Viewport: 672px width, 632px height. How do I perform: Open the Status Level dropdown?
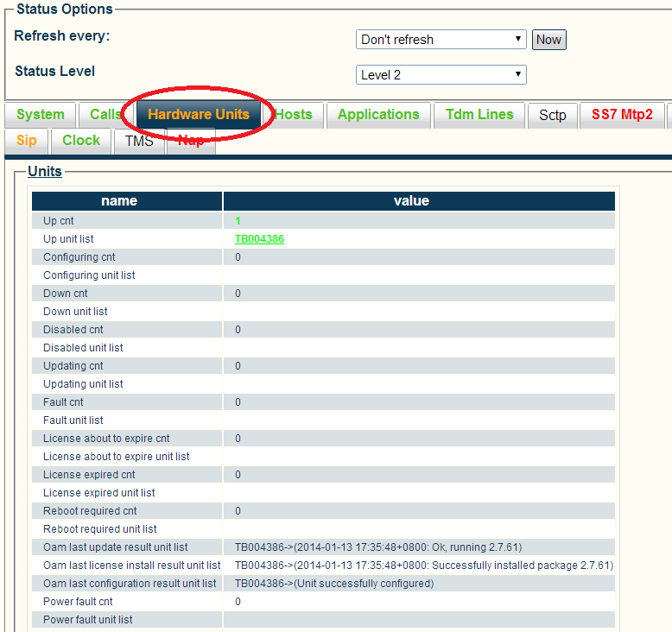point(441,74)
